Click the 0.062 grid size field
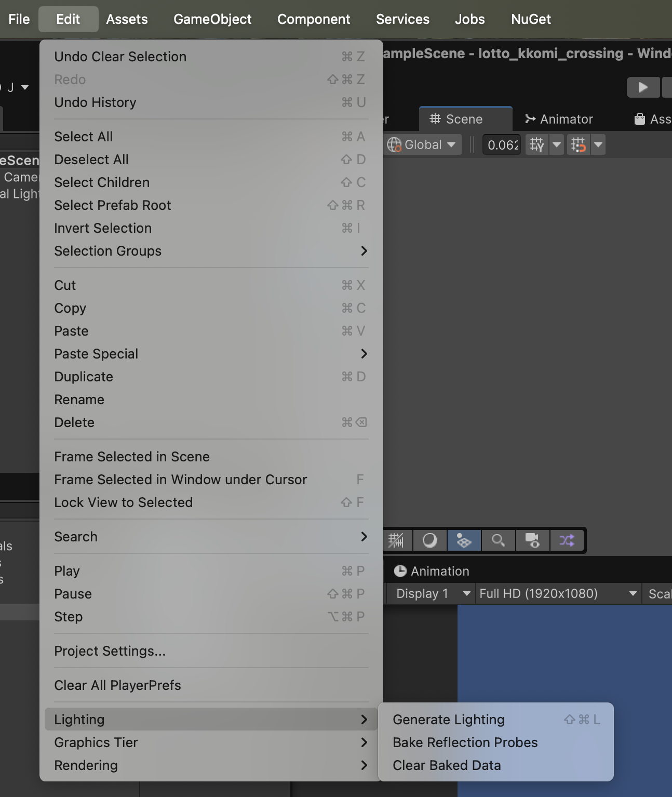The width and height of the screenshot is (672, 797). tap(502, 144)
